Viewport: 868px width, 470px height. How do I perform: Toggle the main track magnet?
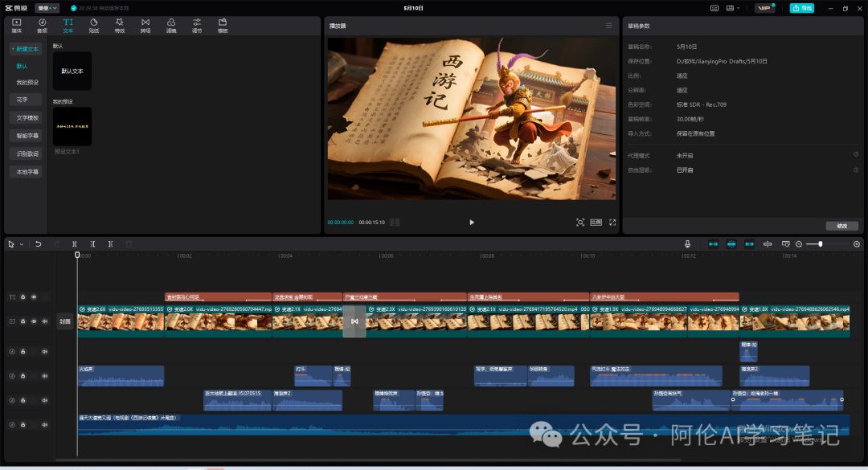(713, 244)
